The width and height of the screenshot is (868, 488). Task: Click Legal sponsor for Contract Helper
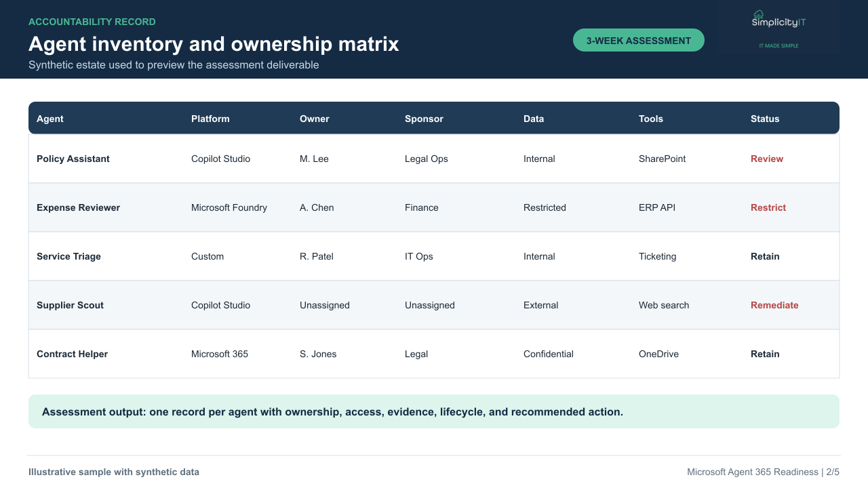coord(416,354)
